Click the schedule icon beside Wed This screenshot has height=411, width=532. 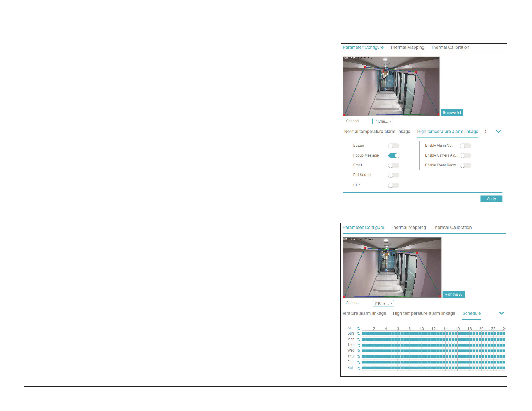(359, 351)
